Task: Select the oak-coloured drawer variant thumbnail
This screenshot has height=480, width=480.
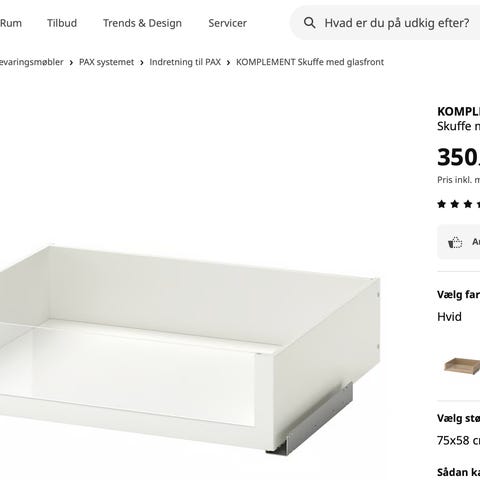Action: tap(462, 366)
